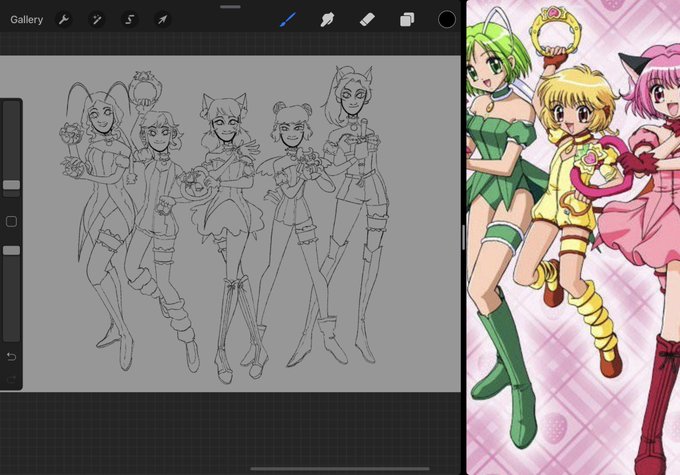This screenshot has height=475, width=680.
Task: Adjust the brush opacity slider handle
Action: (x=12, y=250)
